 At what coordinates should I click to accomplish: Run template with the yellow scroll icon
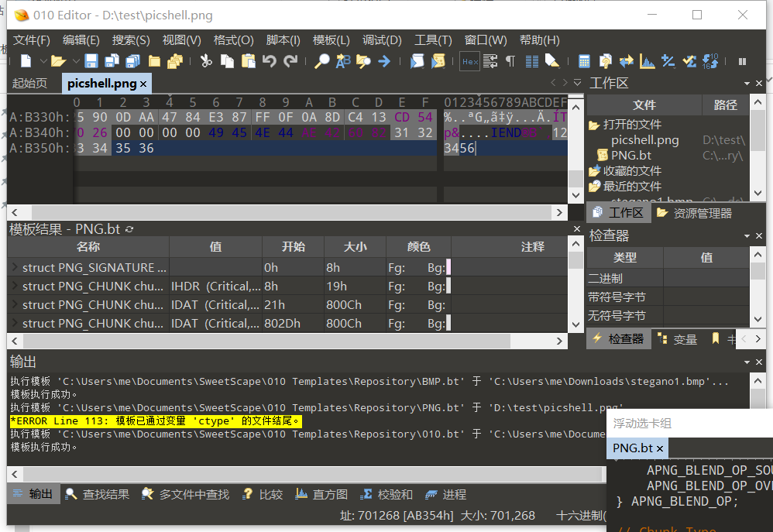click(438, 61)
